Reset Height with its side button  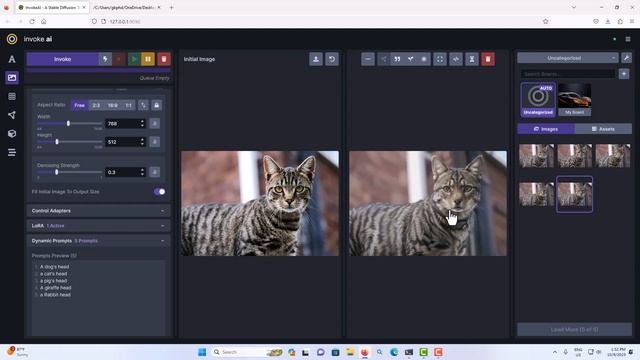[155, 142]
